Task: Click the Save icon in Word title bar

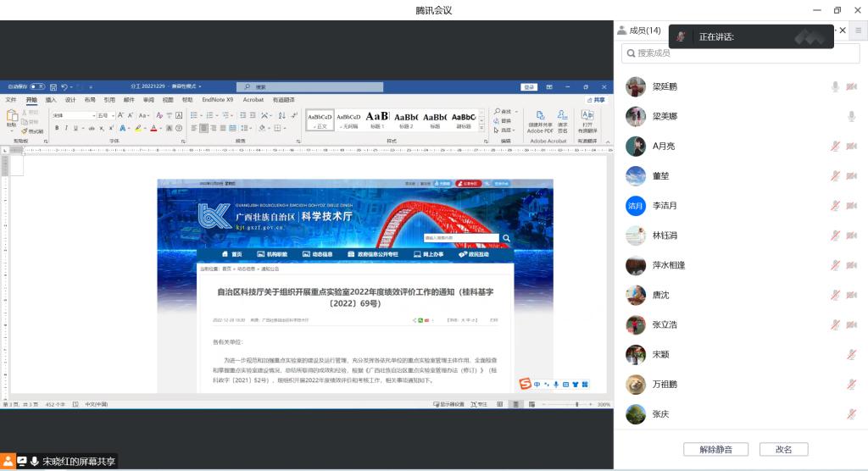Action: click(x=53, y=87)
